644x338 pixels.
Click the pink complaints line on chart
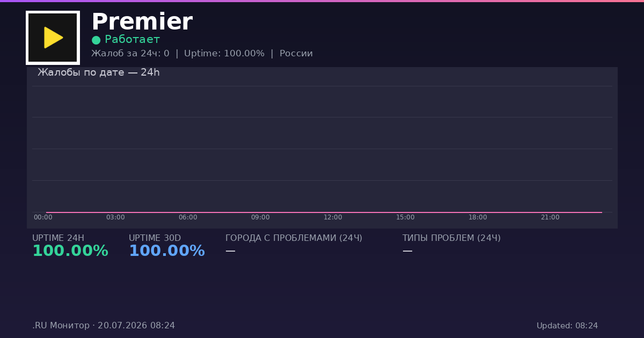324,212
